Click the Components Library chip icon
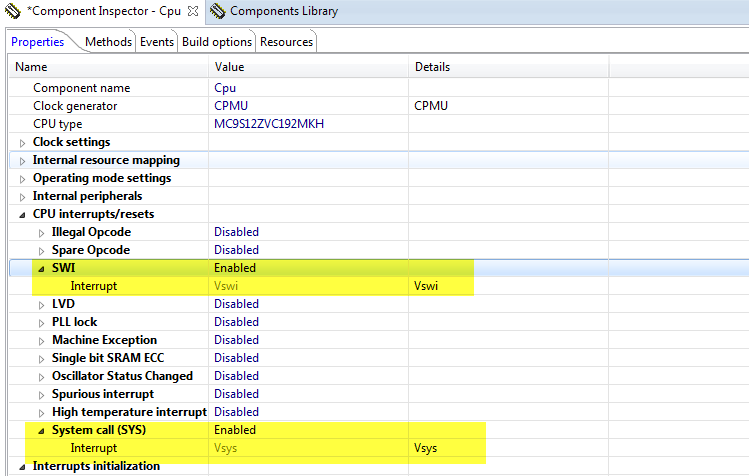Screen dimensions: 749x476 coord(218,11)
